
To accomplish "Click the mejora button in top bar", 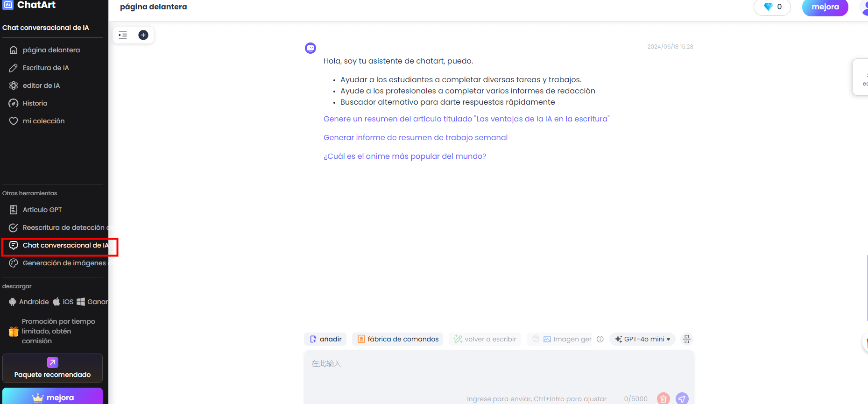I will [825, 7].
